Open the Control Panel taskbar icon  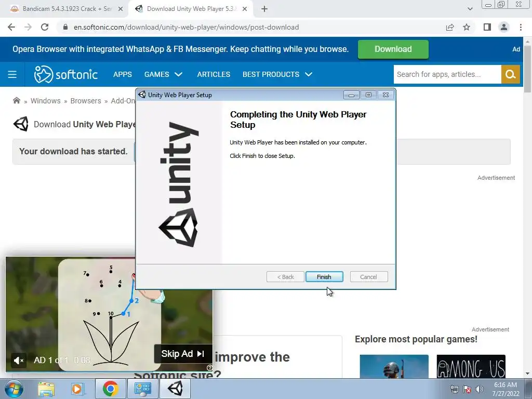pos(142,389)
